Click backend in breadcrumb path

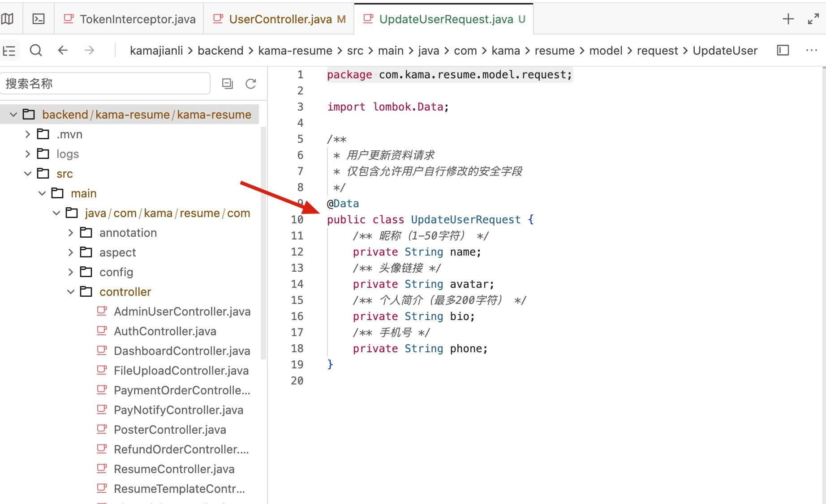(220, 51)
